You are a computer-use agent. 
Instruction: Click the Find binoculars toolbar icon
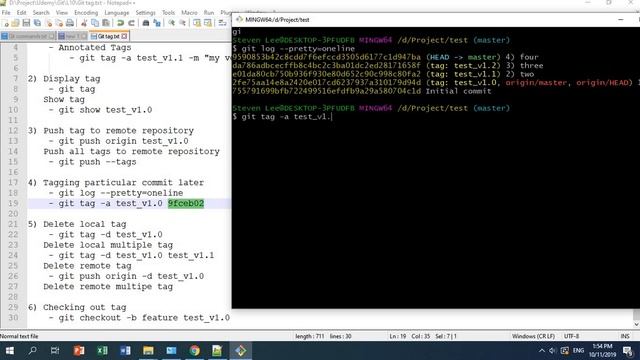click(146, 23)
